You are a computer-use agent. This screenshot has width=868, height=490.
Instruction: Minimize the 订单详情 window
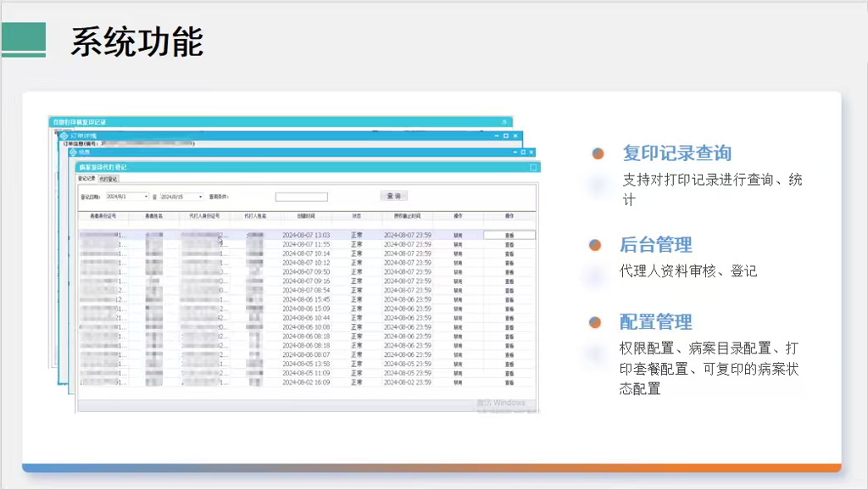(x=497, y=136)
